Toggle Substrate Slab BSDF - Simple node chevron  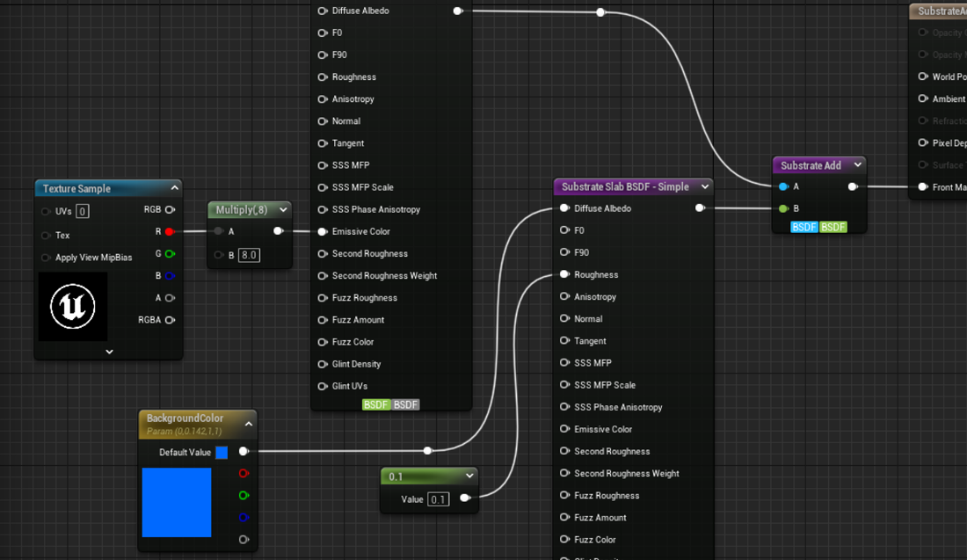pos(705,186)
